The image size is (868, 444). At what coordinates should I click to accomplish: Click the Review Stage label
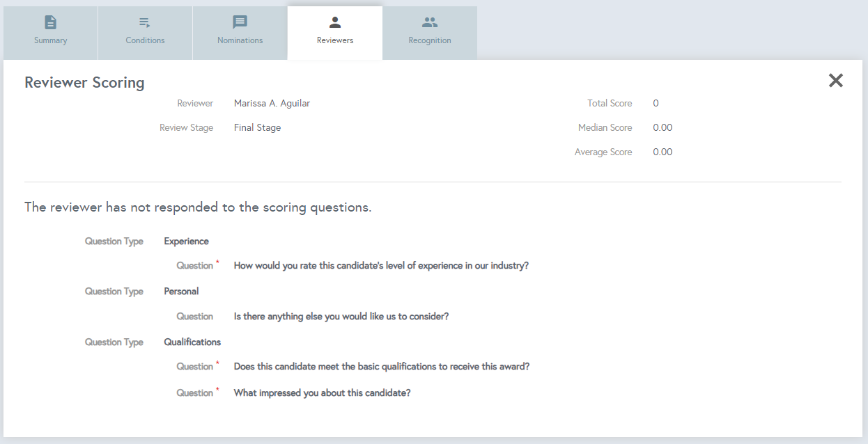[x=186, y=127]
